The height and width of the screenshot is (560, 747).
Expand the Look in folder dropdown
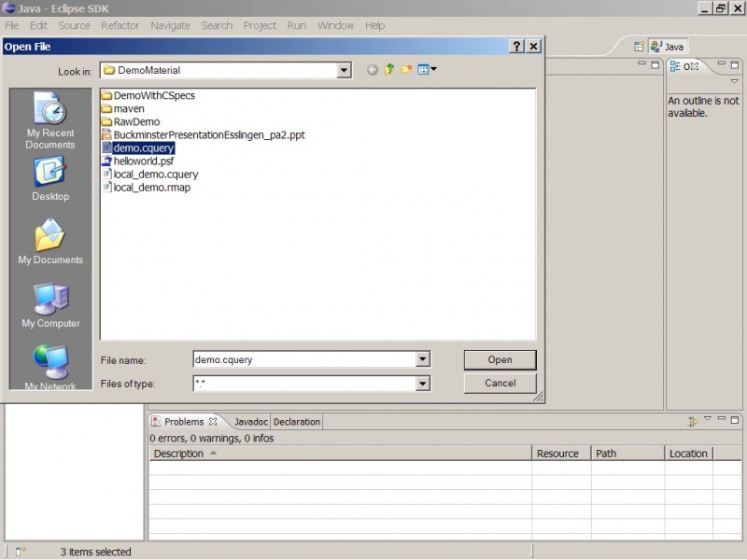point(344,71)
